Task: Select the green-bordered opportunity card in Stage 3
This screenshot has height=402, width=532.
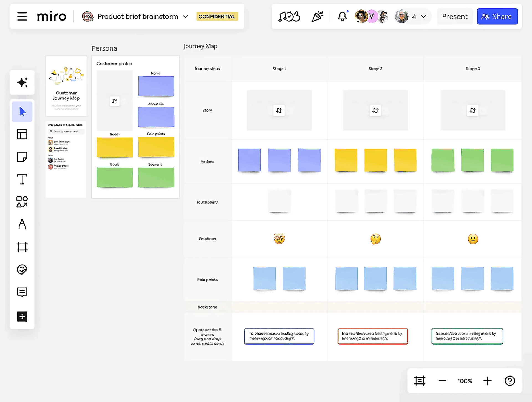Action: [467, 336]
